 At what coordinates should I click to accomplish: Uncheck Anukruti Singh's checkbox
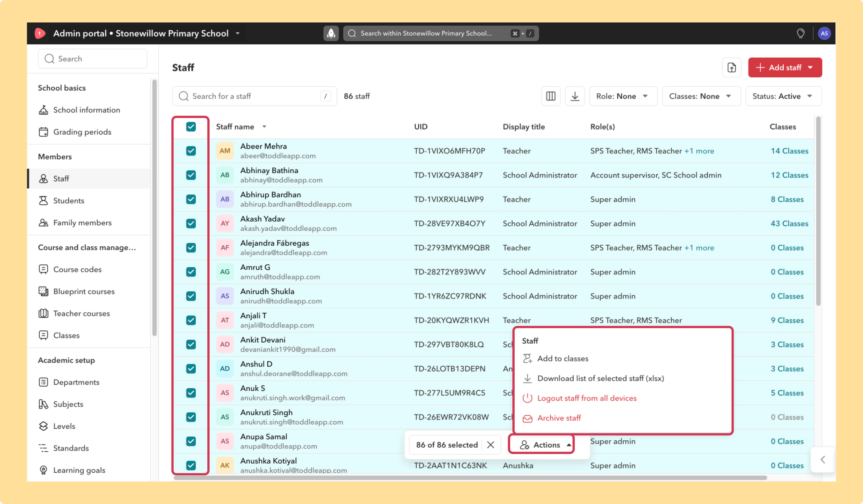[x=191, y=417]
